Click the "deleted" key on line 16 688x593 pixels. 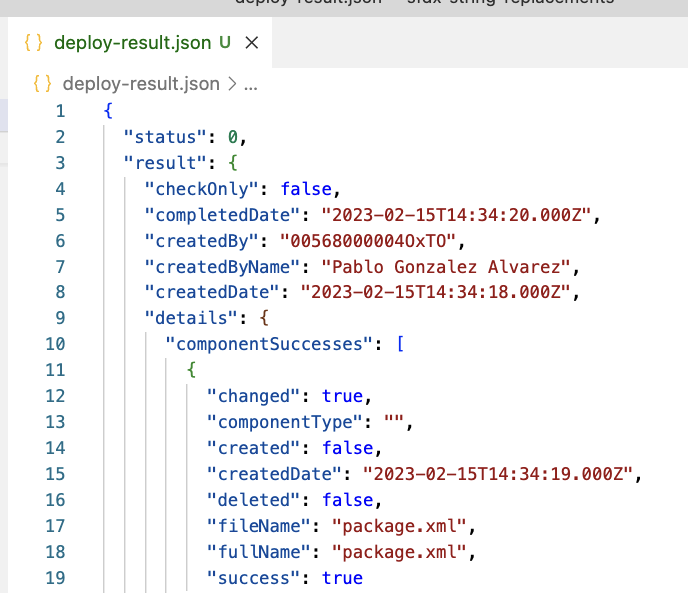[x=253, y=500]
